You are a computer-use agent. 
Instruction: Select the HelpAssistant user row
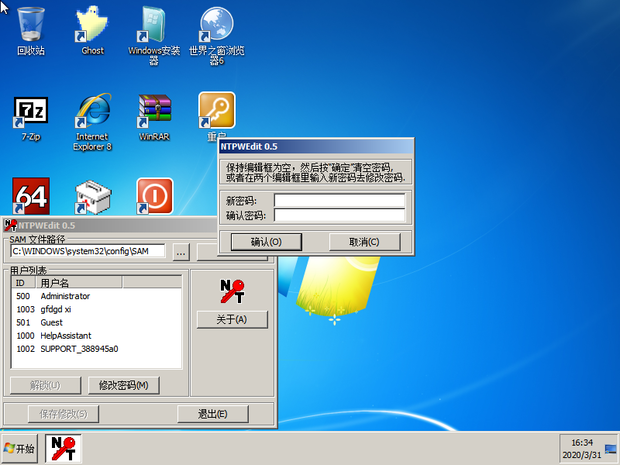(96, 336)
